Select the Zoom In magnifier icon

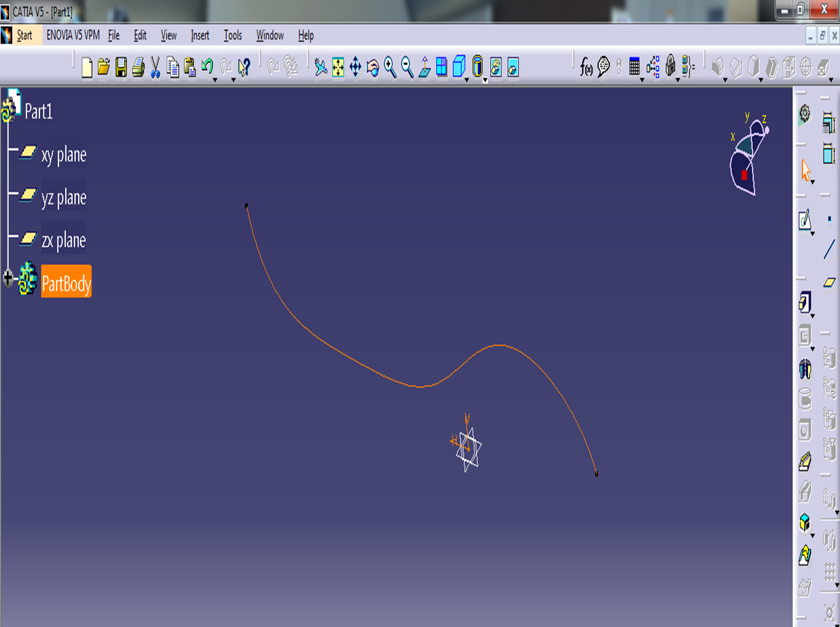(x=390, y=67)
